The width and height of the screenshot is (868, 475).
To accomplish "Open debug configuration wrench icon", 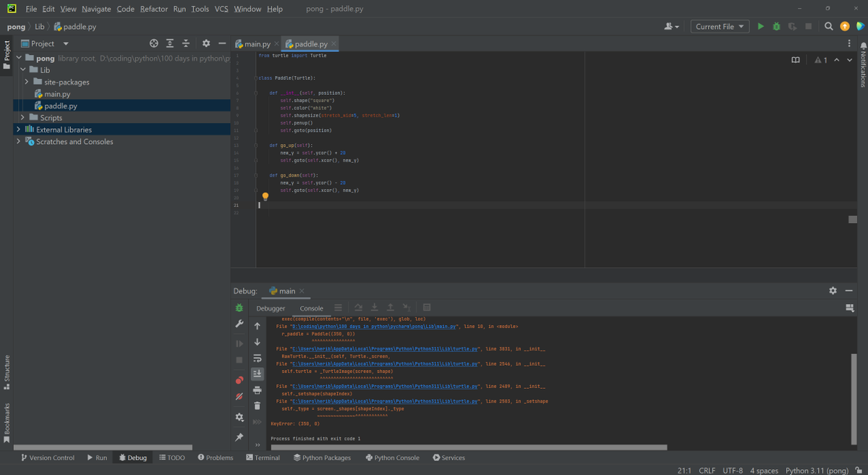I will point(239,324).
